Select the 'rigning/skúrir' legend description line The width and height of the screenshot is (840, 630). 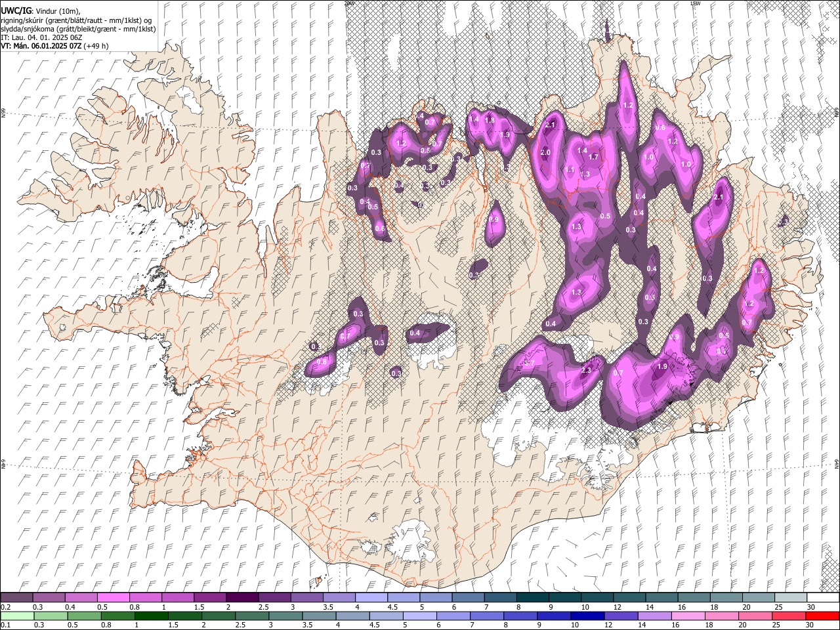click(x=77, y=20)
